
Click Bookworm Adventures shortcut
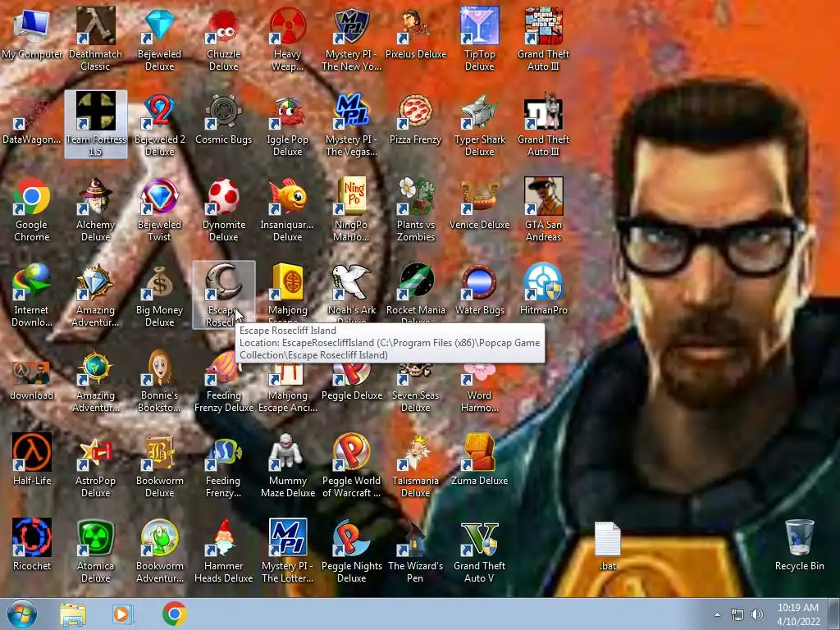pos(160,550)
